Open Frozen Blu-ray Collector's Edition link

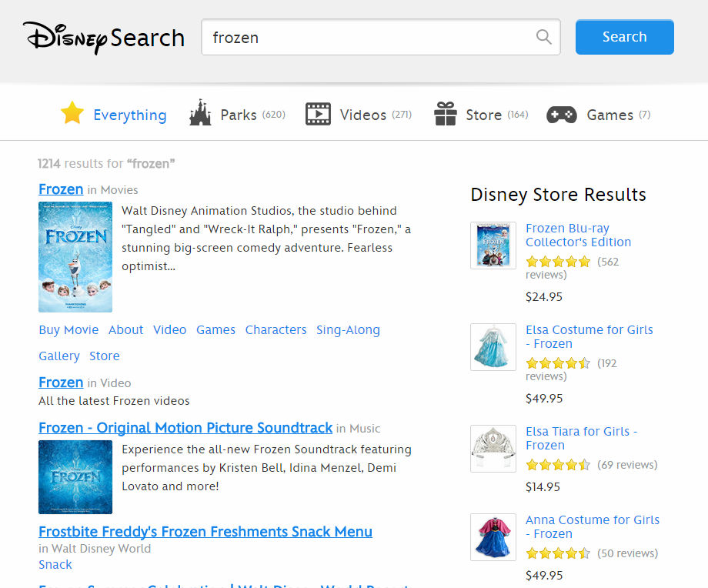click(x=578, y=235)
